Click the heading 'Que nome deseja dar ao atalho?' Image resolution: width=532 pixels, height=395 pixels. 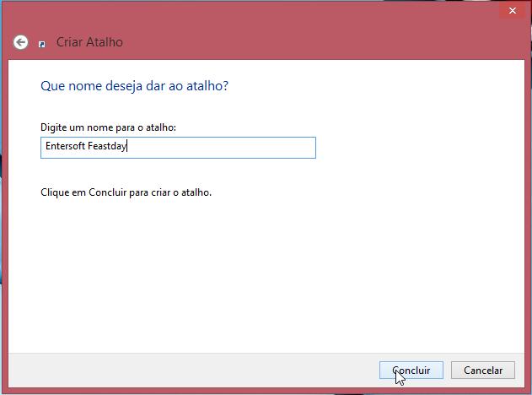click(134, 86)
